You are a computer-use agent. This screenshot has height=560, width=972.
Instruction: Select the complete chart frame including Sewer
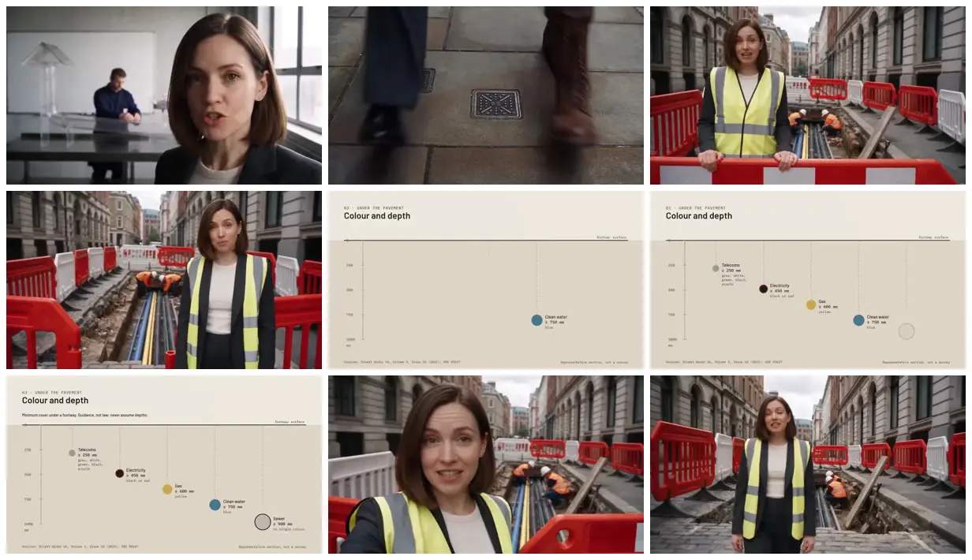click(164, 465)
